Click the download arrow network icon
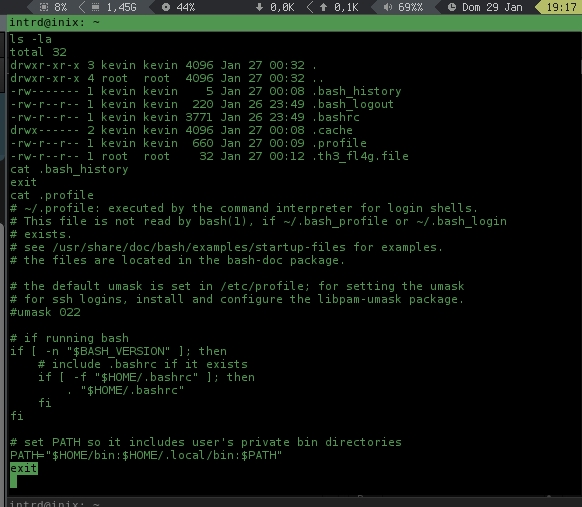 point(259,7)
